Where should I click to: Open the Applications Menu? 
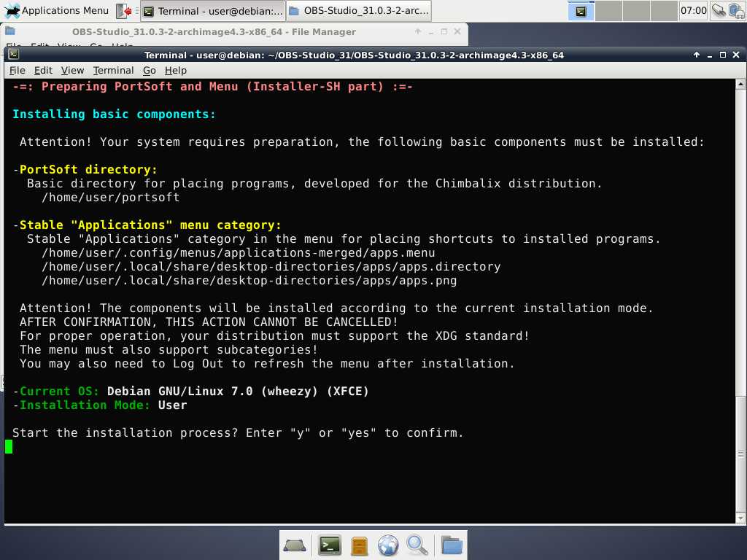coord(56,10)
